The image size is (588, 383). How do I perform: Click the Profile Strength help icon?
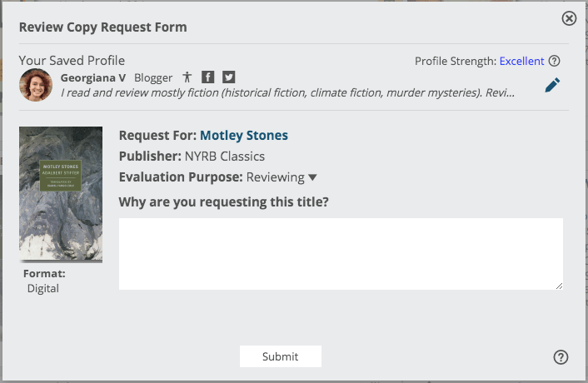pos(555,61)
